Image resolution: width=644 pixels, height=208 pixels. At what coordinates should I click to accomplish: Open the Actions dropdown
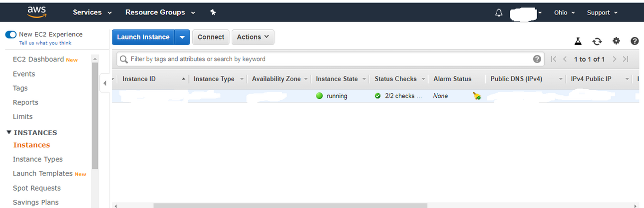pyautogui.click(x=253, y=37)
